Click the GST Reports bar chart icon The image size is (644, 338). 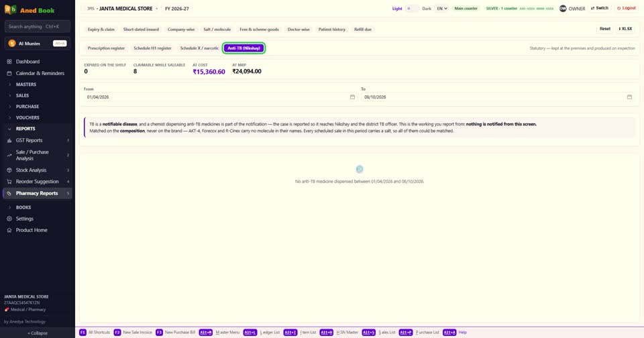pyautogui.click(x=9, y=140)
